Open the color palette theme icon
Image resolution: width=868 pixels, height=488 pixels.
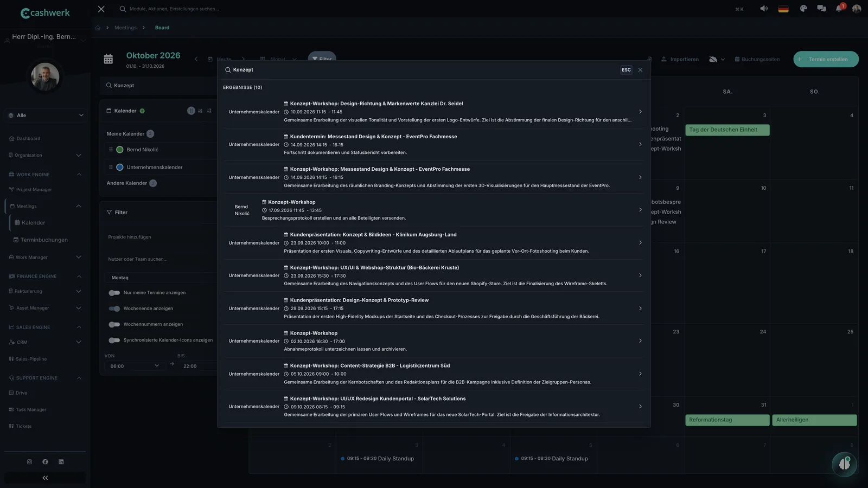pyautogui.click(x=803, y=9)
